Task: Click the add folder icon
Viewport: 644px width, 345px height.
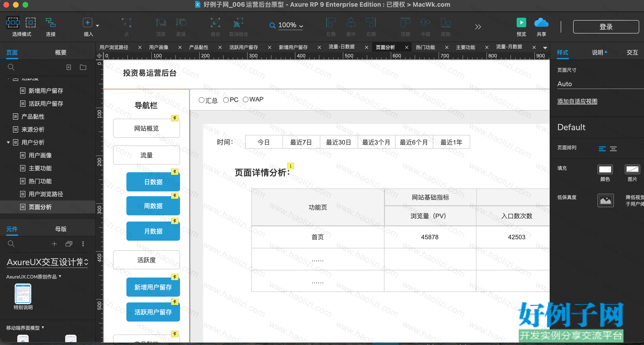Action: (x=83, y=67)
